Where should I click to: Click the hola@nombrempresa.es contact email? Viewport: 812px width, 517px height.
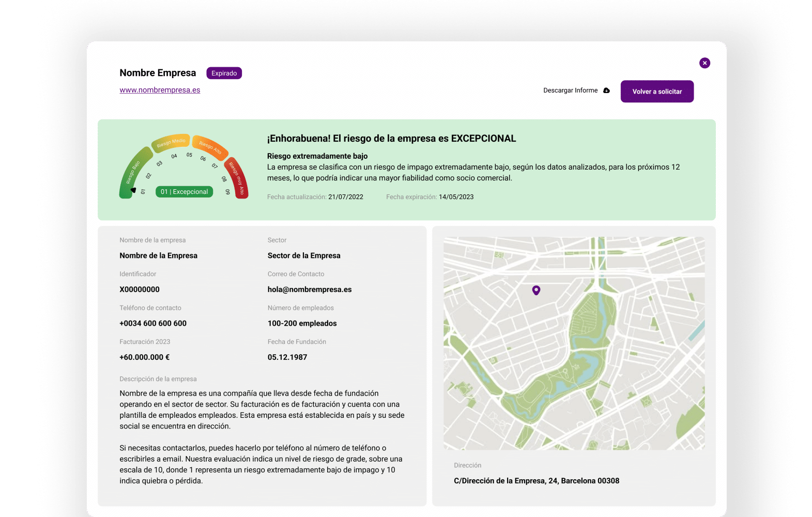click(x=309, y=290)
